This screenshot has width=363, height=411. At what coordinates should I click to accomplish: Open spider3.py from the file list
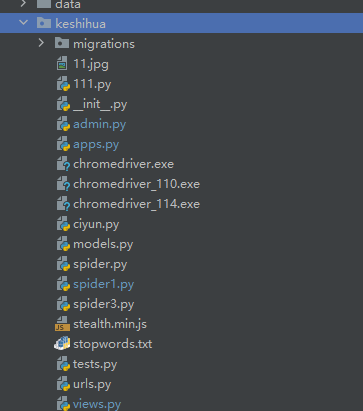pos(104,304)
